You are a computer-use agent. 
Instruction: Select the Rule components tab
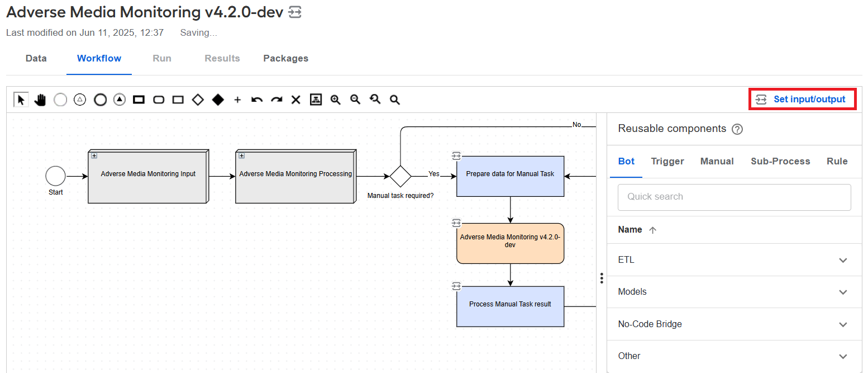point(837,161)
